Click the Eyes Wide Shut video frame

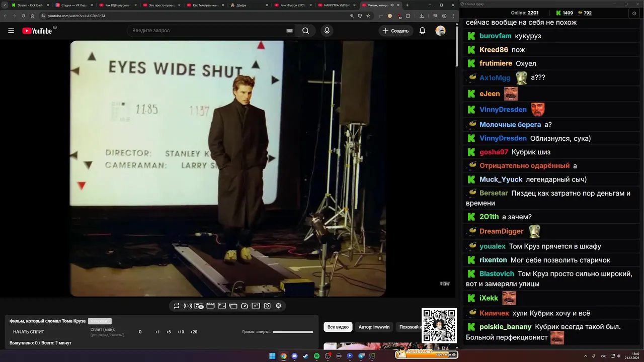(x=228, y=168)
